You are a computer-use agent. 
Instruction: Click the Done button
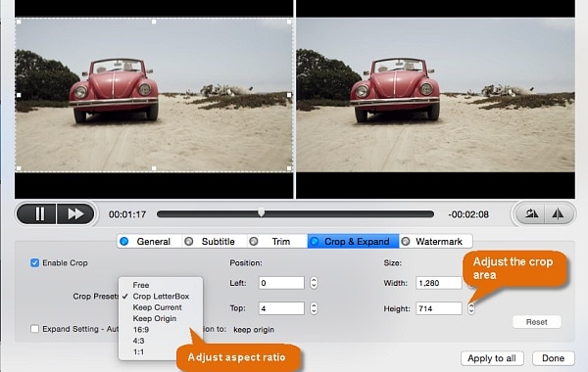click(x=553, y=358)
